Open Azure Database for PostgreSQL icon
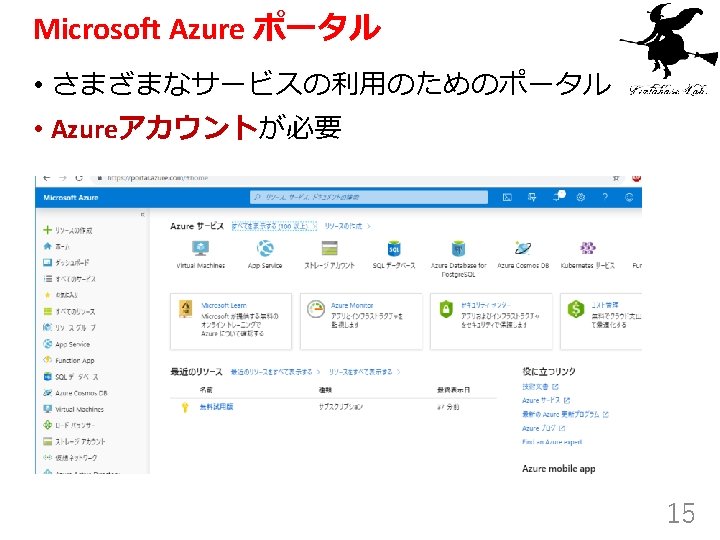 458,248
